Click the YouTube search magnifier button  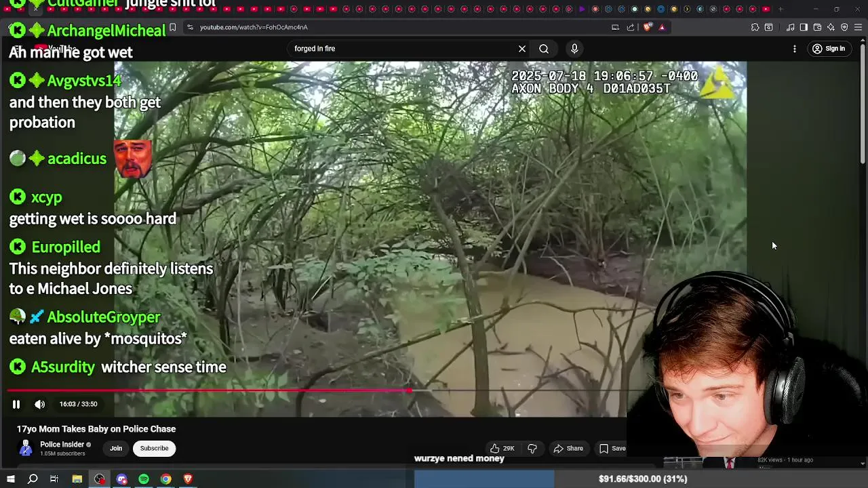544,49
